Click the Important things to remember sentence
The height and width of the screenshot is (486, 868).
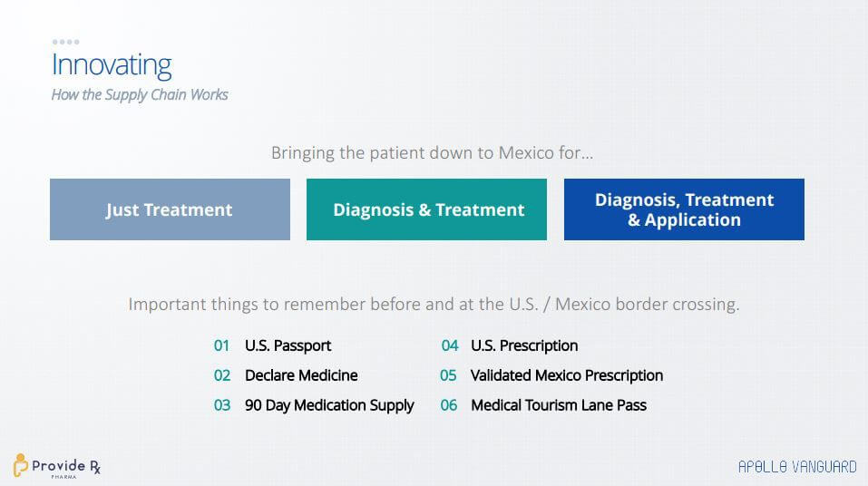pos(434,305)
